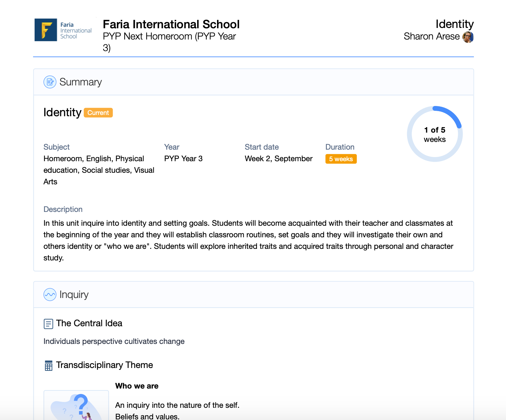Click the question mark theme illustration
The height and width of the screenshot is (420, 506).
coord(76,406)
